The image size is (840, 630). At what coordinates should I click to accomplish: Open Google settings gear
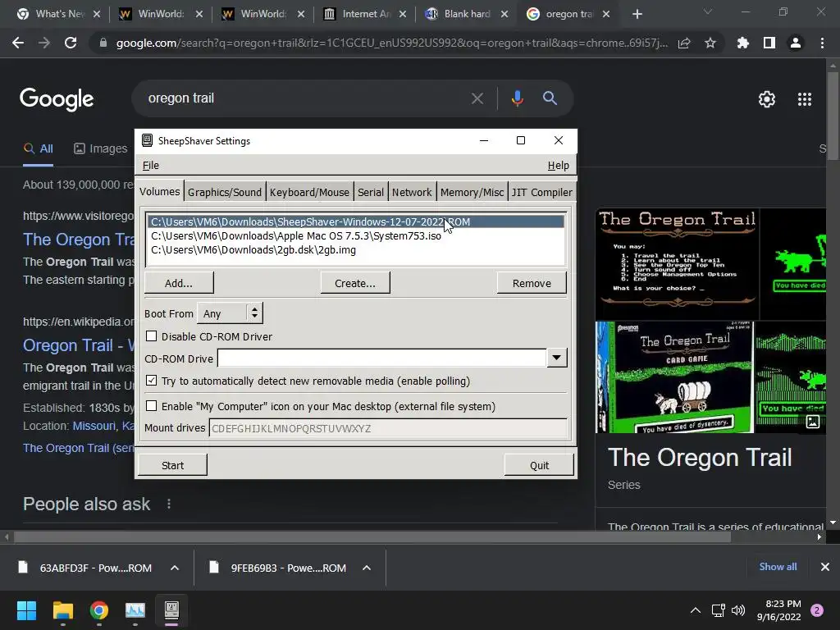pyautogui.click(x=767, y=99)
